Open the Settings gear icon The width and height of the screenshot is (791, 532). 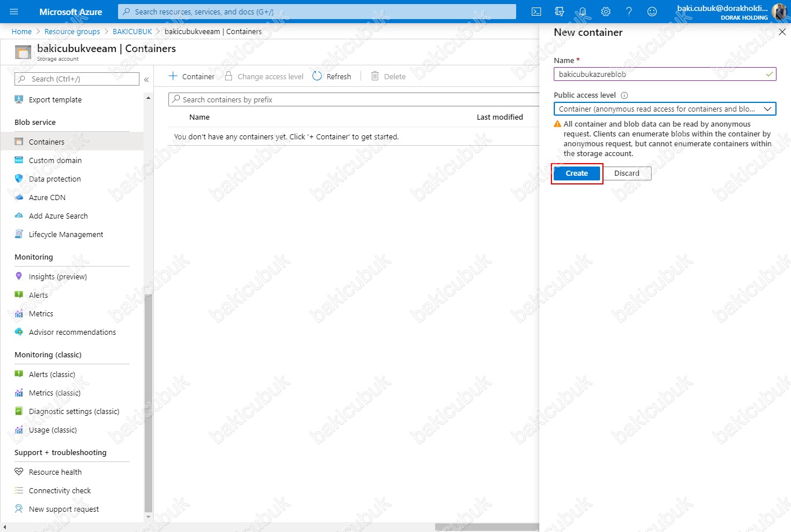[606, 12]
